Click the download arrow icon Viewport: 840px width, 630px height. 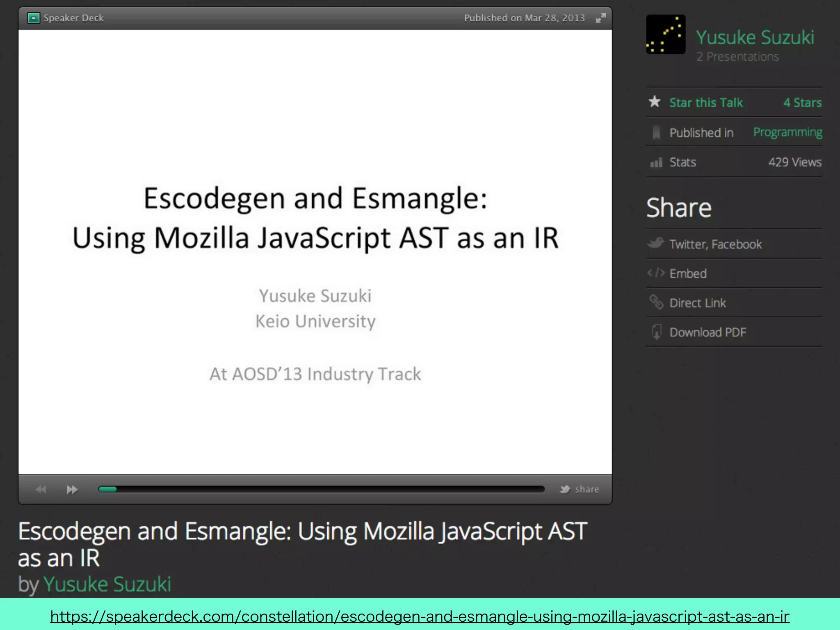(x=657, y=332)
